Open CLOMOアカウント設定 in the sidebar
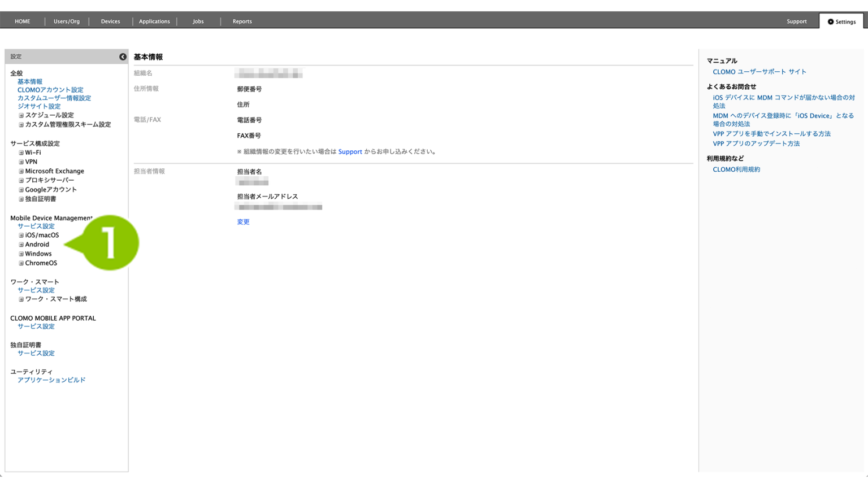868x488 pixels. pos(50,89)
